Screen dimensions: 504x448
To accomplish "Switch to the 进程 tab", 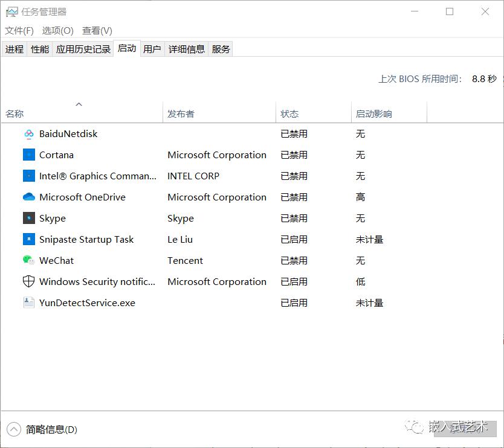I will (x=15, y=50).
